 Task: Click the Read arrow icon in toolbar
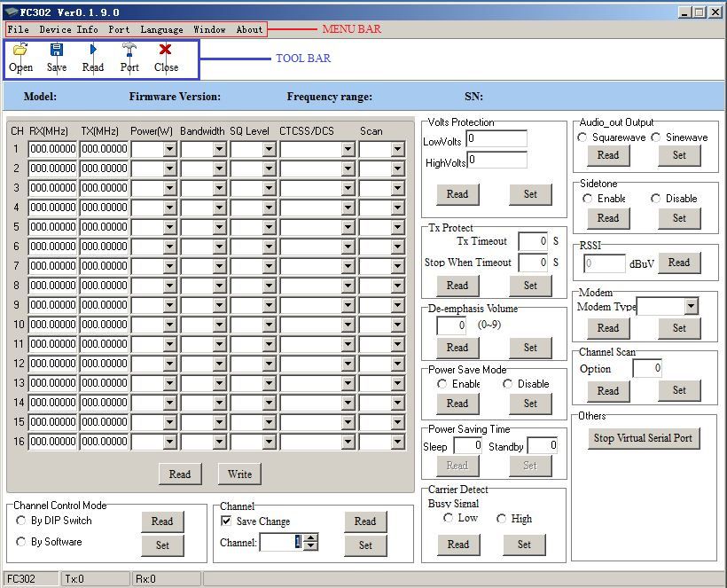tap(93, 49)
